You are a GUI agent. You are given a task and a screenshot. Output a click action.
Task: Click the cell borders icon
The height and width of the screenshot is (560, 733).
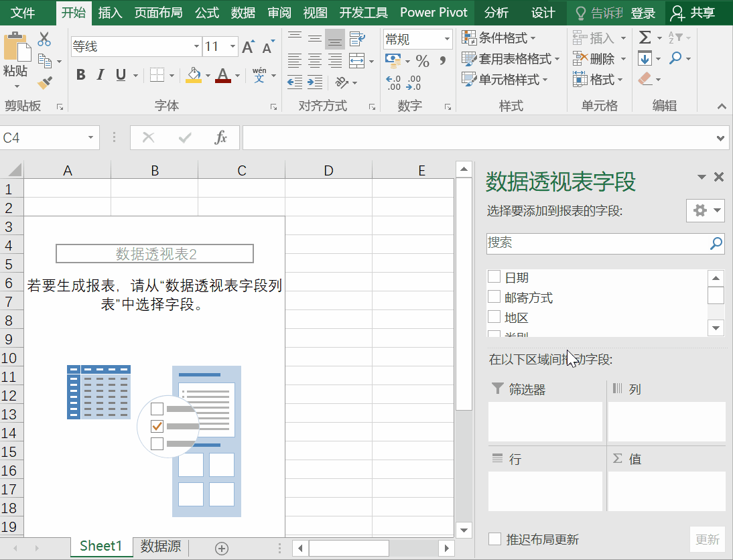[x=157, y=75]
